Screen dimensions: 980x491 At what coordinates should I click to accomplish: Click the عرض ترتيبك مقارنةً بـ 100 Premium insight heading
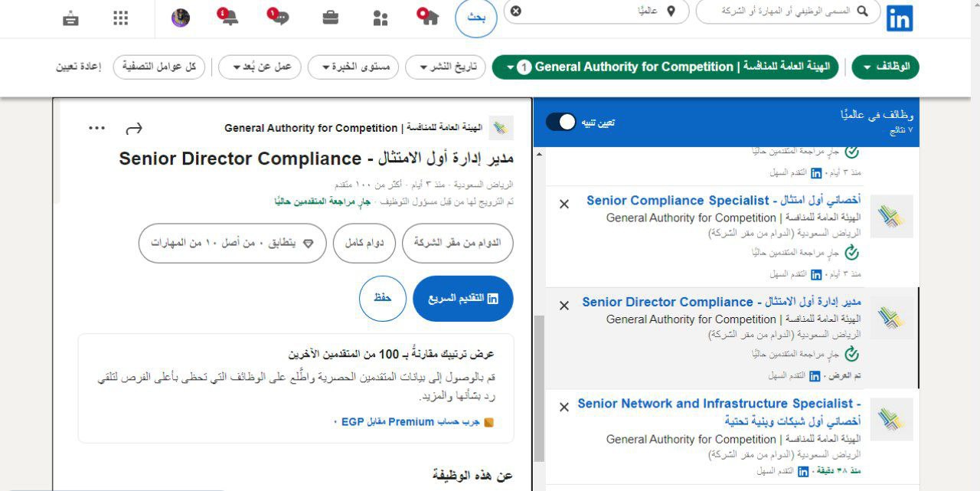coord(391,354)
